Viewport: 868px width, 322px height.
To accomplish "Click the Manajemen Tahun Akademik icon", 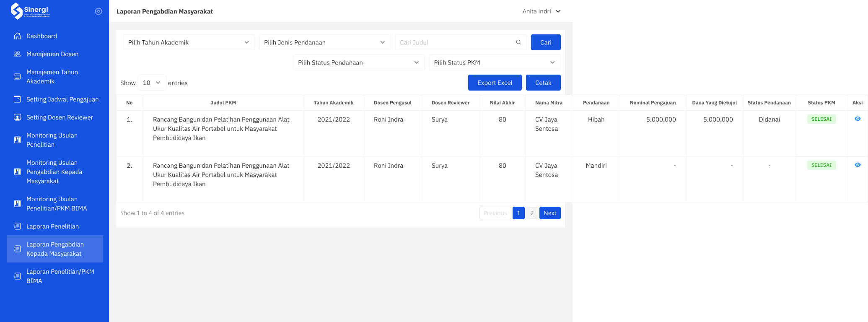I will pos(17,77).
